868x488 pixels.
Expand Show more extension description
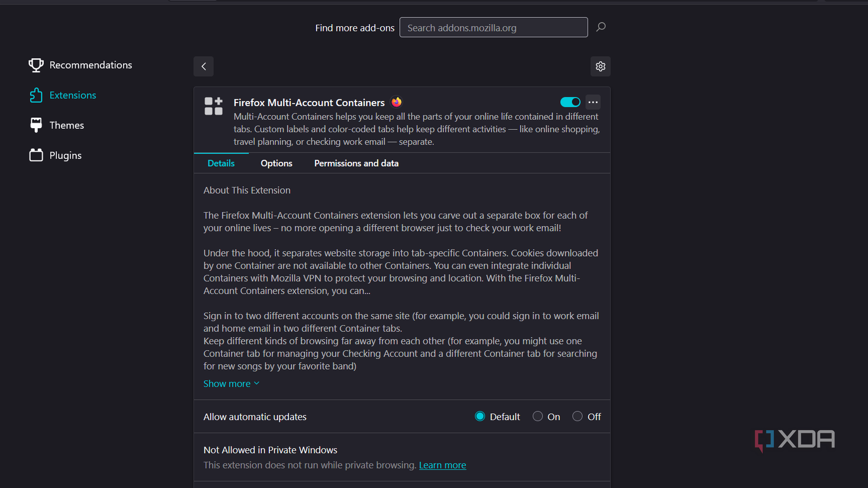[231, 383]
